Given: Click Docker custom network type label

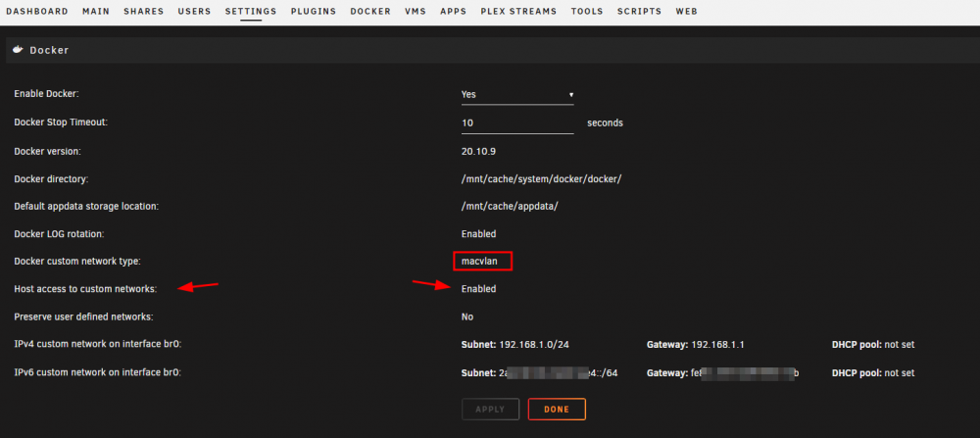Looking at the screenshot, I should coord(77,262).
